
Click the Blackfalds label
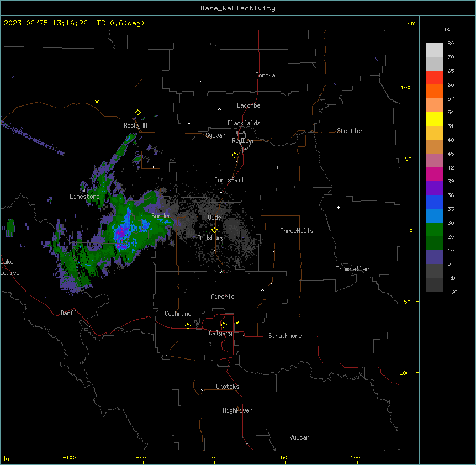(x=244, y=123)
